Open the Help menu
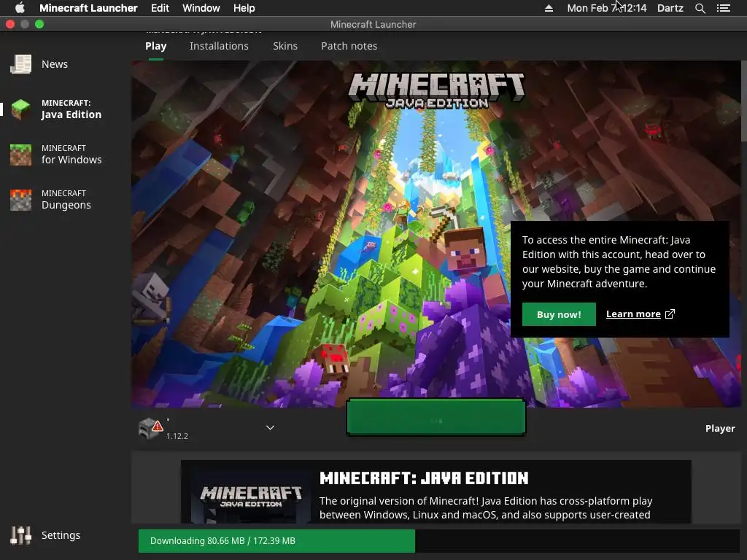Viewport: 747px width, 560px height. pyautogui.click(x=244, y=8)
